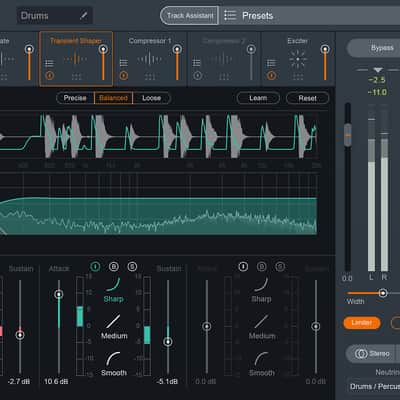Click the Drums track name field
400x400 pixels.
tap(55, 15)
